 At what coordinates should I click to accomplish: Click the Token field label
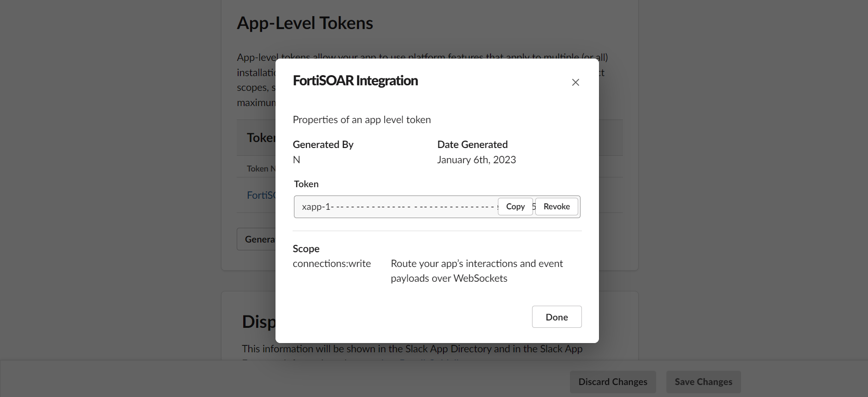pos(306,184)
